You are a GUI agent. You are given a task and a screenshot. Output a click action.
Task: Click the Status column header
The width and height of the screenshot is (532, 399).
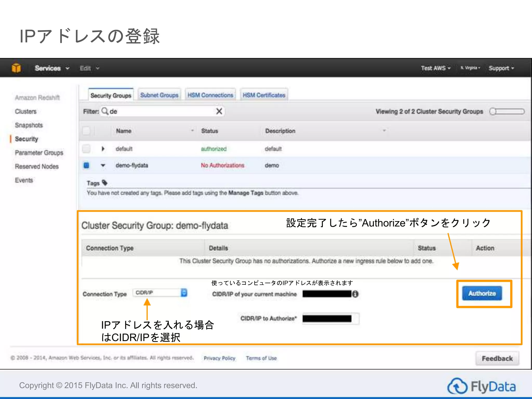[210, 131]
